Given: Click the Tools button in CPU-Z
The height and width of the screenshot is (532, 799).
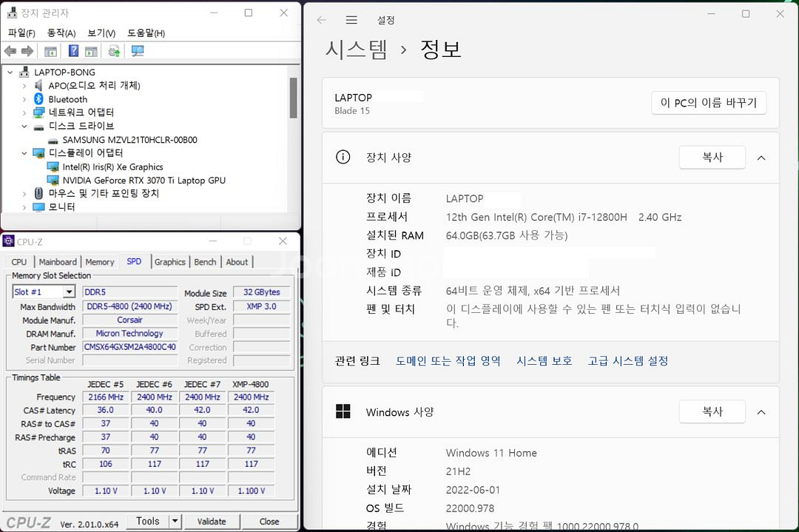Looking at the screenshot, I should coord(148,521).
